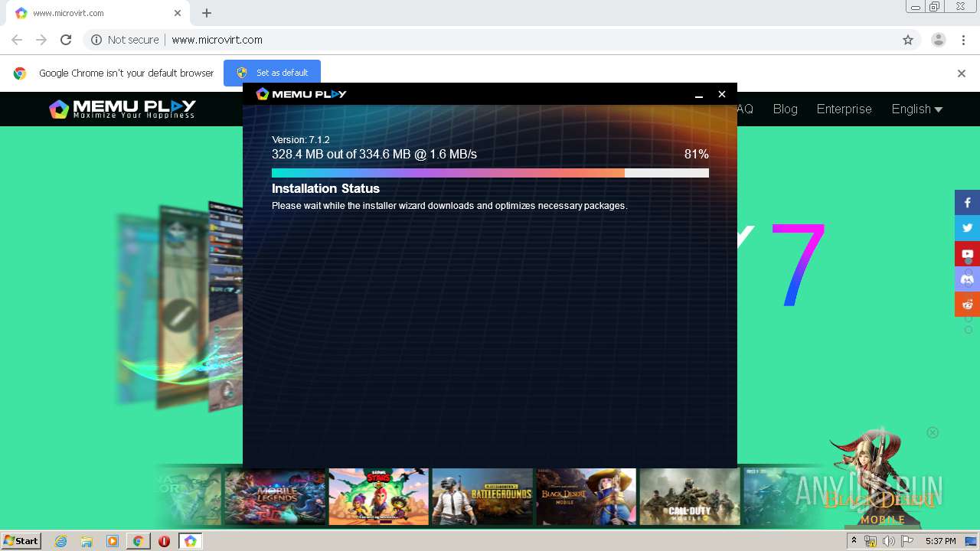
Task: Click the installer download progress bar
Action: 490,173
